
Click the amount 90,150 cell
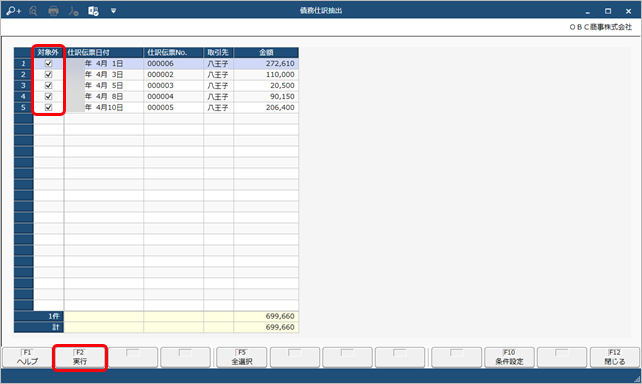click(x=266, y=97)
